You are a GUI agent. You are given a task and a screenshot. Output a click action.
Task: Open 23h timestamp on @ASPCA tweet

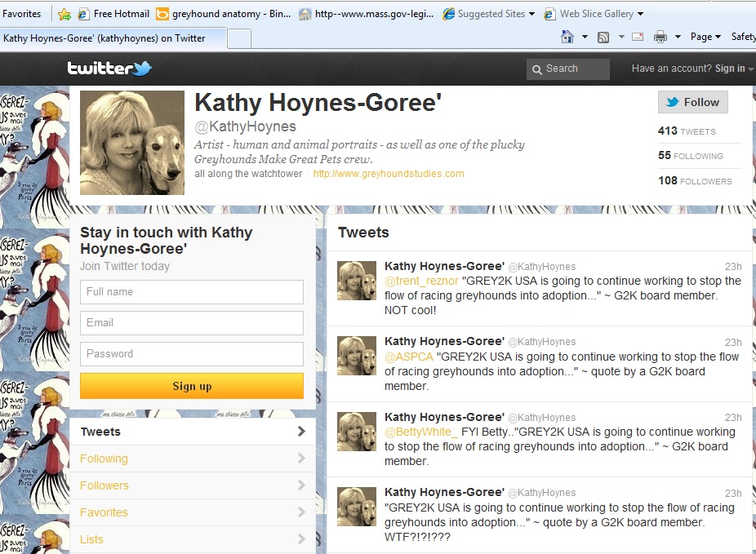733,343
